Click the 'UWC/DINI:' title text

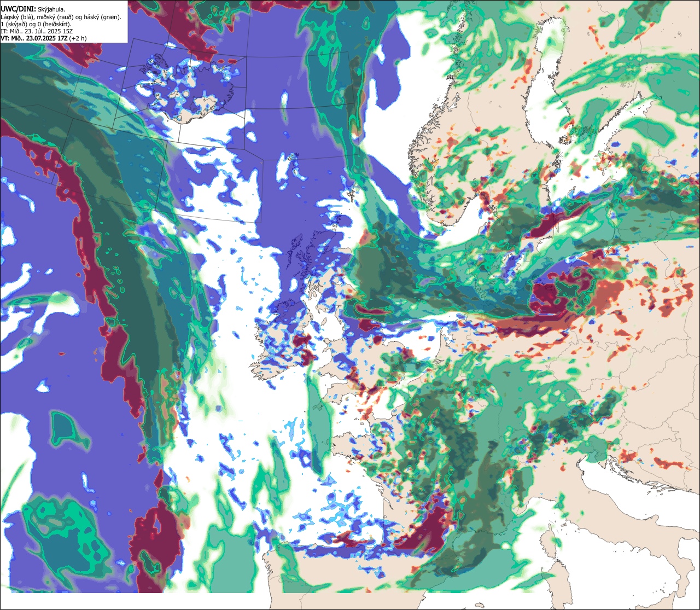[x=19, y=9]
